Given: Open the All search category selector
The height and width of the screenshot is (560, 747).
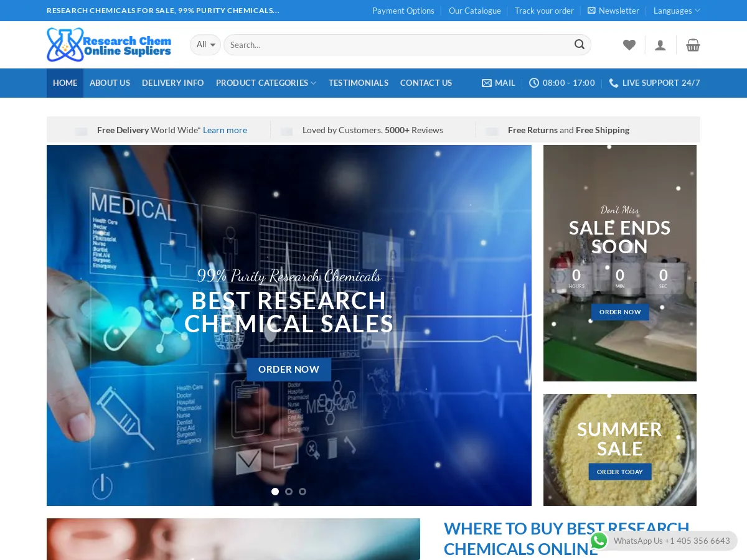Looking at the screenshot, I should point(205,44).
